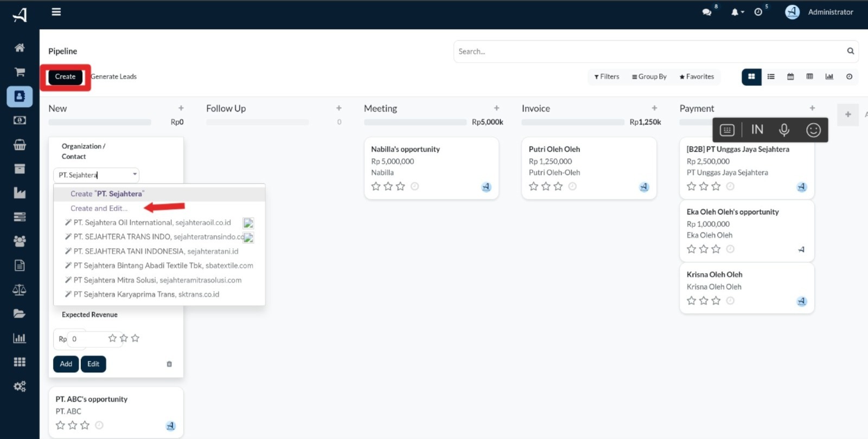Switch to the Activity view
The width and height of the screenshot is (868, 439).
[849, 77]
